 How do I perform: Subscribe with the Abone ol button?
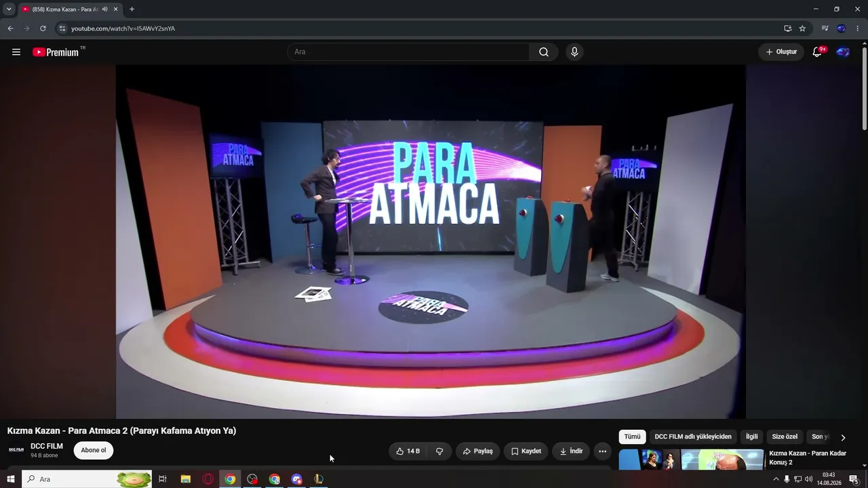click(x=94, y=450)
